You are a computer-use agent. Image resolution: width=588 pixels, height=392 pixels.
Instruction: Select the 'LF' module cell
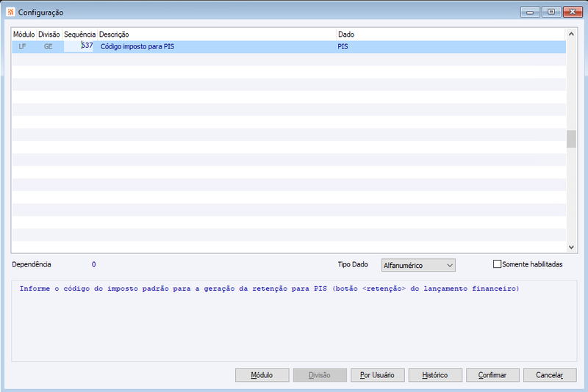[x=23, y=46]
